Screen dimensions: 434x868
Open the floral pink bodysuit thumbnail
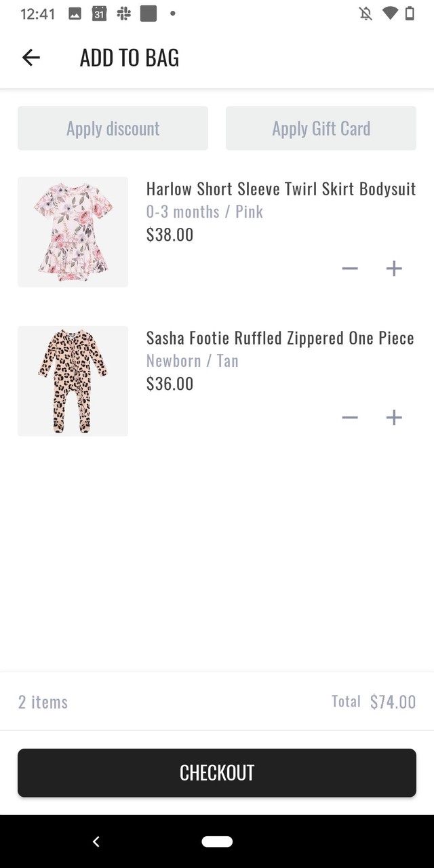[73, 232]
